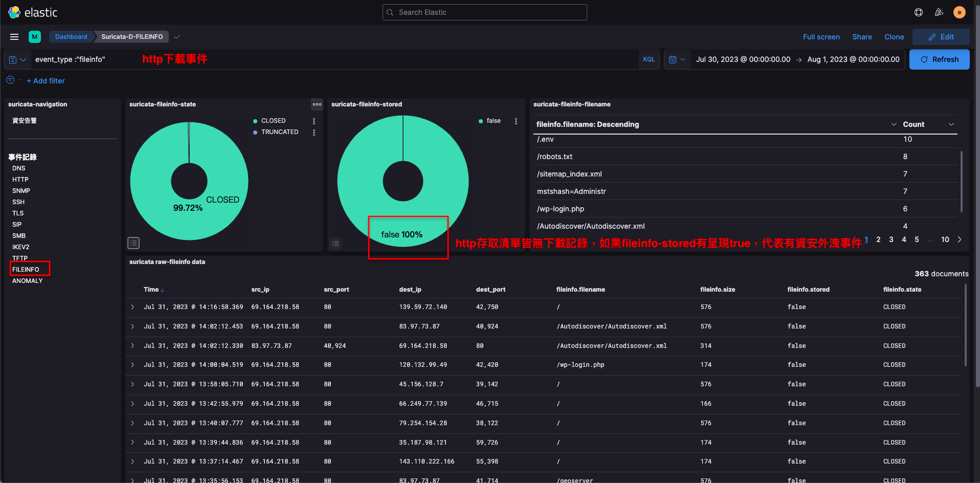
Task: Enter Full screen mode
Action: tap(821, 37)
